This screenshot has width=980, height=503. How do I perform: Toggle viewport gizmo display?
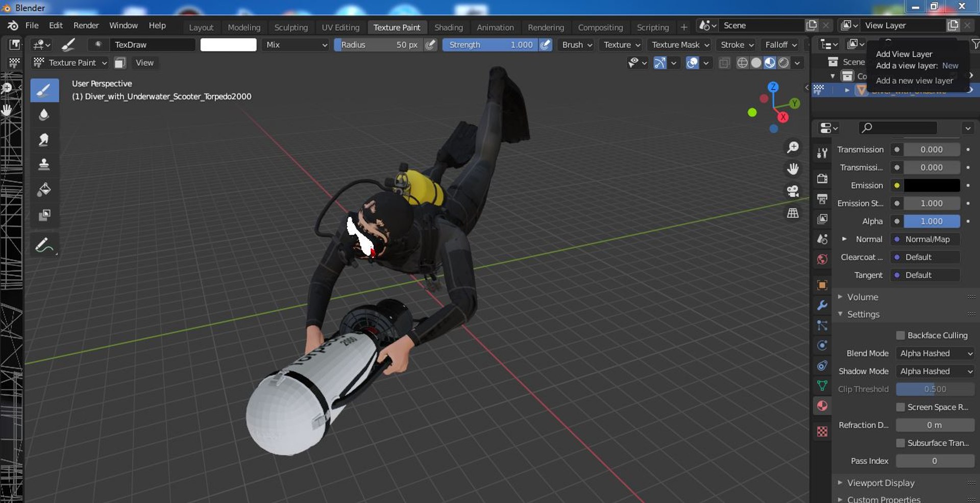tap(660, 63)
